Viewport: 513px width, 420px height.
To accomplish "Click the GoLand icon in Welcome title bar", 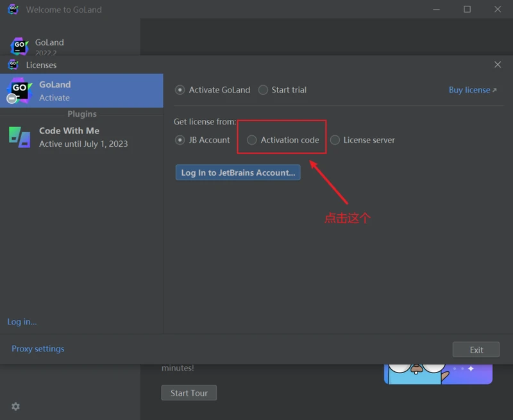I will pyautogui.click(x=13, y=10).
